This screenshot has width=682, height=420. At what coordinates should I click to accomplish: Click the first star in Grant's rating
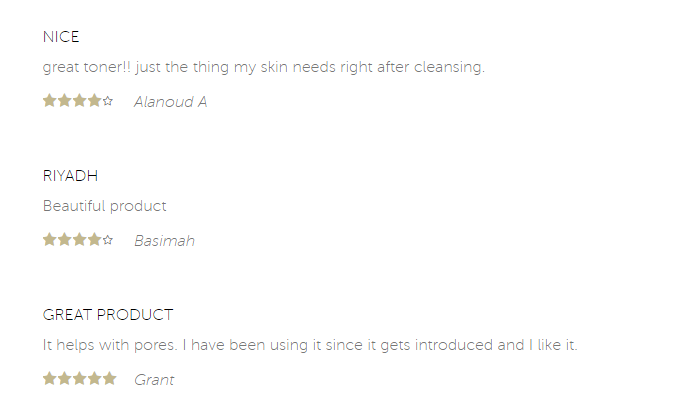coord(50,378)
